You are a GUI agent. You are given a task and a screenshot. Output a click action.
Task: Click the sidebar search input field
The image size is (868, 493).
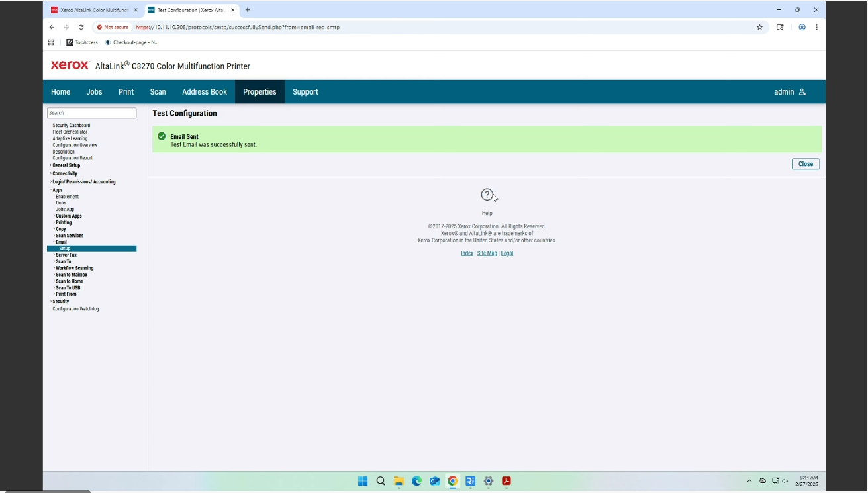tap(92, 112)
